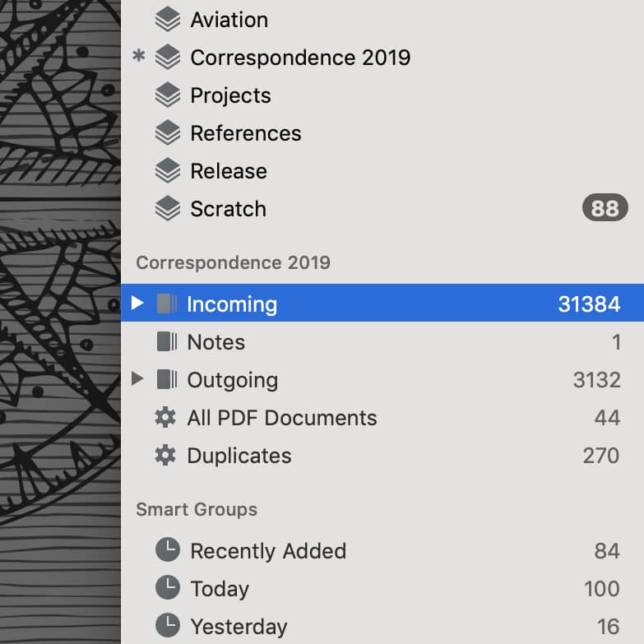Select the Incoming group with 31384 items
This screenshot has height=644, width=644.
382,303
